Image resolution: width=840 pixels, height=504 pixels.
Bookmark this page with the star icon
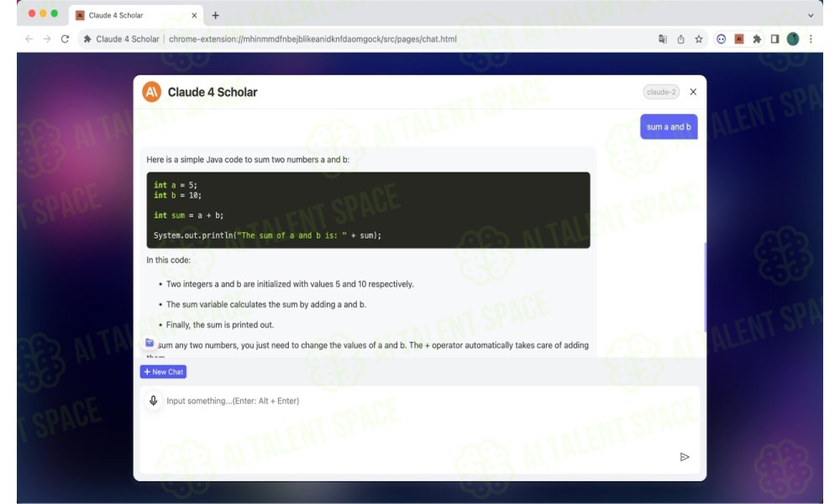click(699, 39)
